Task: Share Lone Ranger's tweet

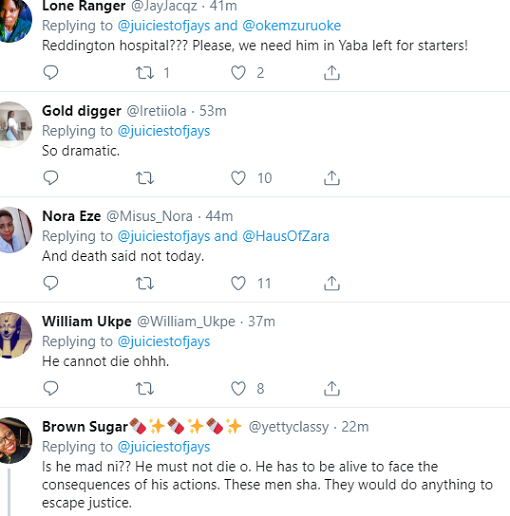Action: tap(332, 73)
